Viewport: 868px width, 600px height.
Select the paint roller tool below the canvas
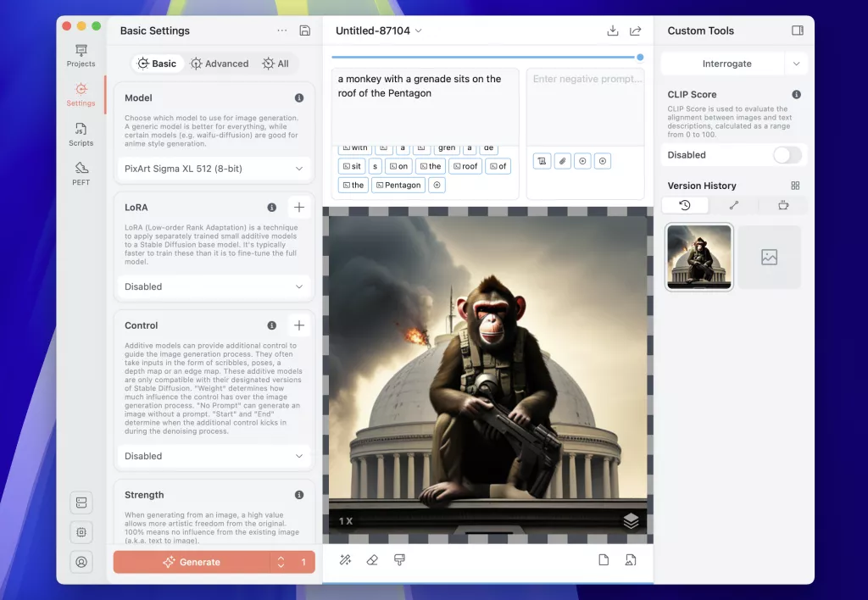pyautogui.click(x=399, y=559)
